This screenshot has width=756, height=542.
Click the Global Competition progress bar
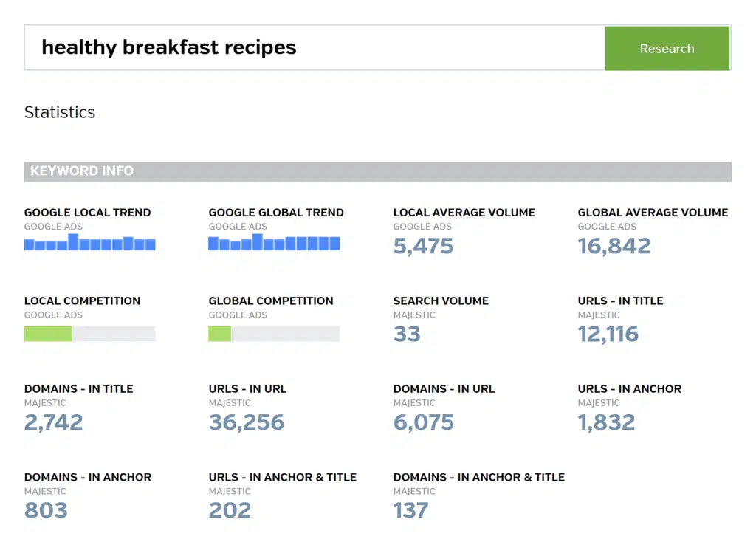(274, 334)
